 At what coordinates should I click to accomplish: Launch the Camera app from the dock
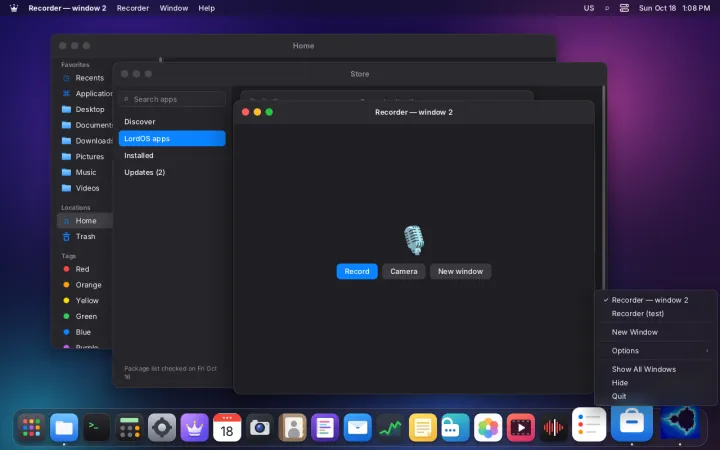tap(259, 428)
